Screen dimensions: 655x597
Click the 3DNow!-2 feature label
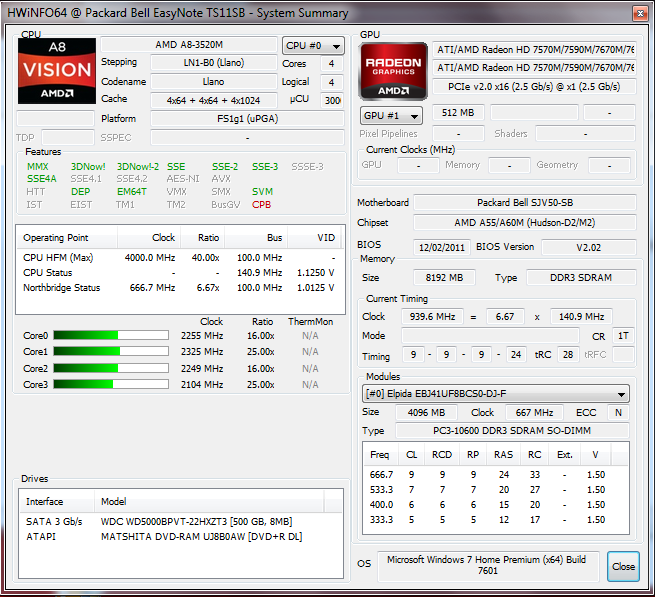tap(138, 167)
